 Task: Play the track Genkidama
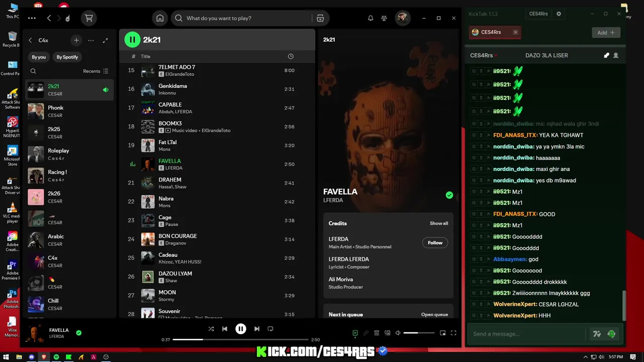pyautogui.click(x=216, y=89)
